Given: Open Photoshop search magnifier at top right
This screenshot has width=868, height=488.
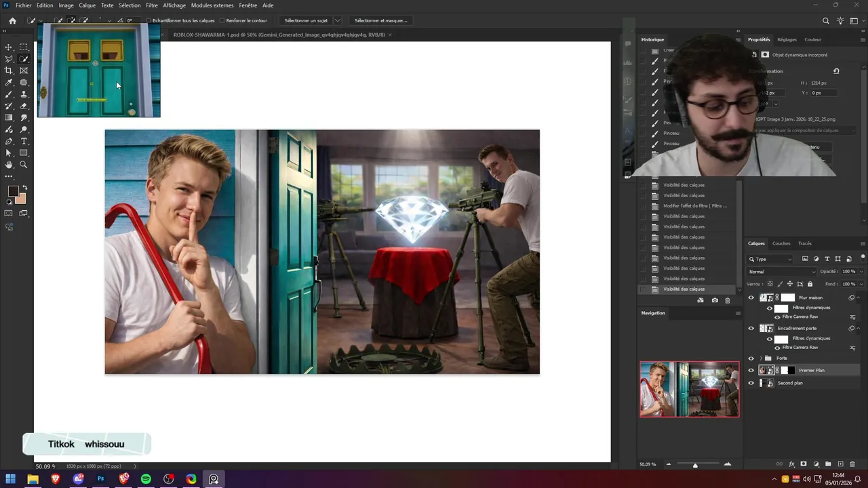Looking at the screenshot, I should click(x=825, y=21).
